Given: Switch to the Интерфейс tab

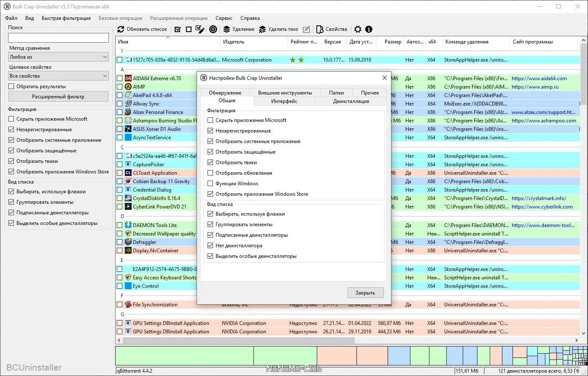Looking at the screenshot, I should coord(284,101).
